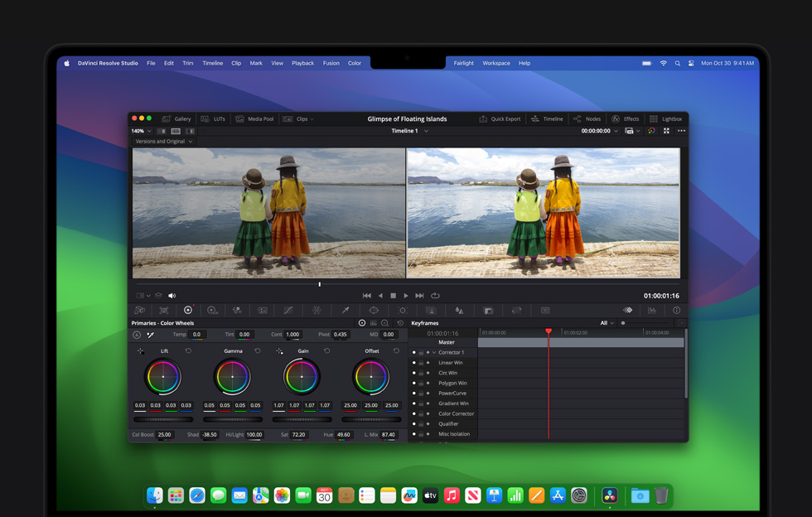Click the Magic Mask palette icon

(x=431, y=311)
